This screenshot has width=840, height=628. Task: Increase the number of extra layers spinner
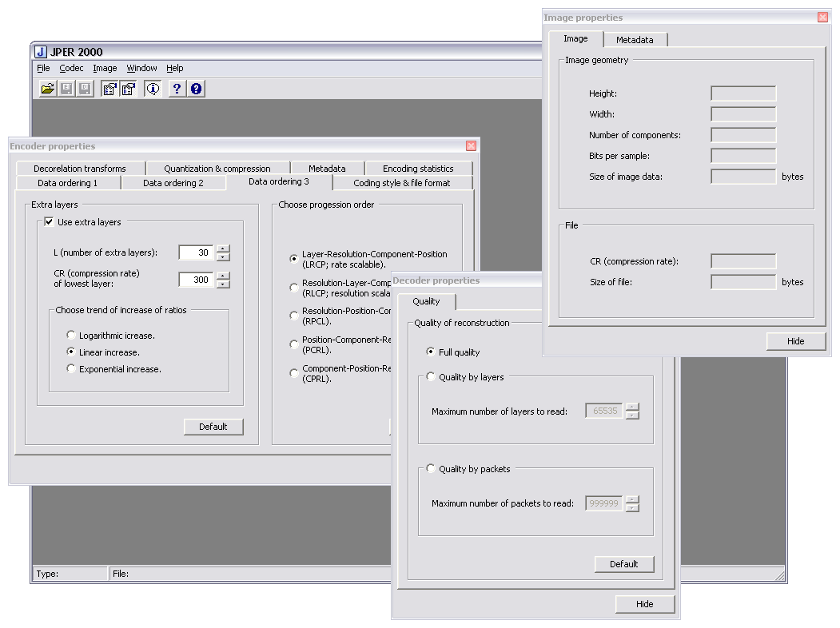224,248
